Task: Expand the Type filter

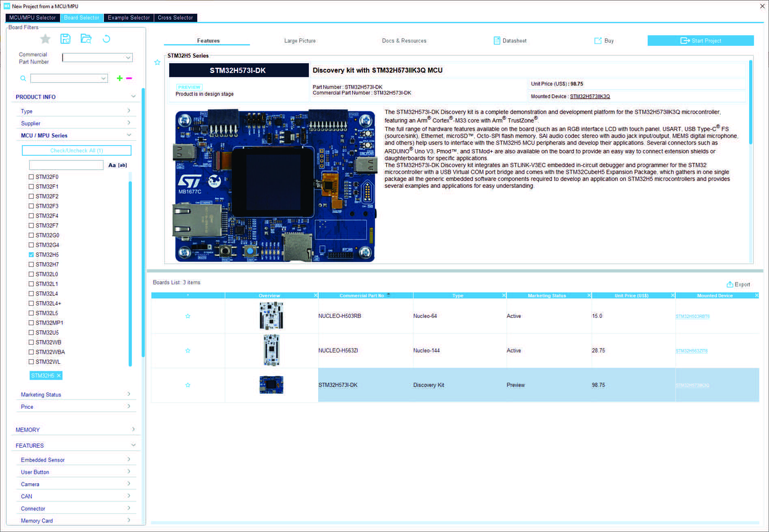Action: 129,111
